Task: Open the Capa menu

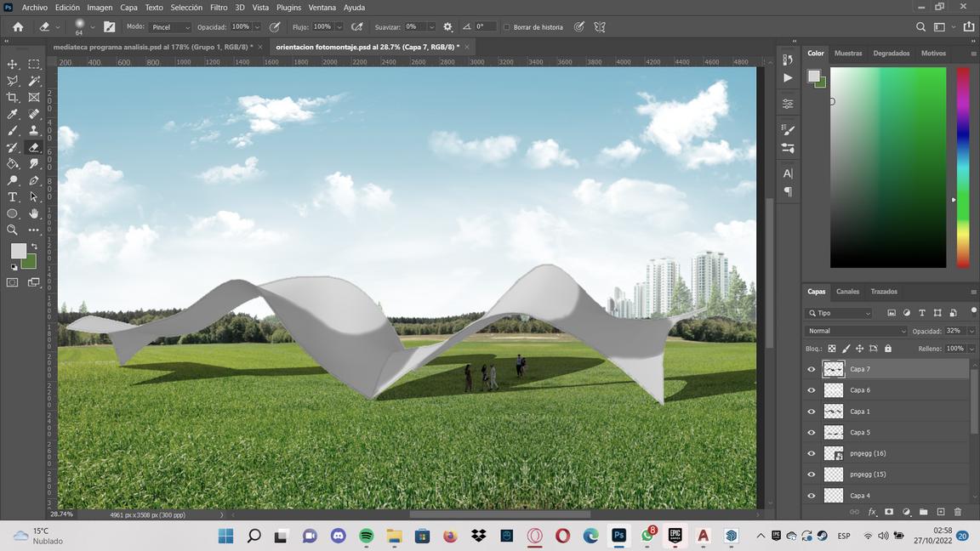Action: coord(128,8)
